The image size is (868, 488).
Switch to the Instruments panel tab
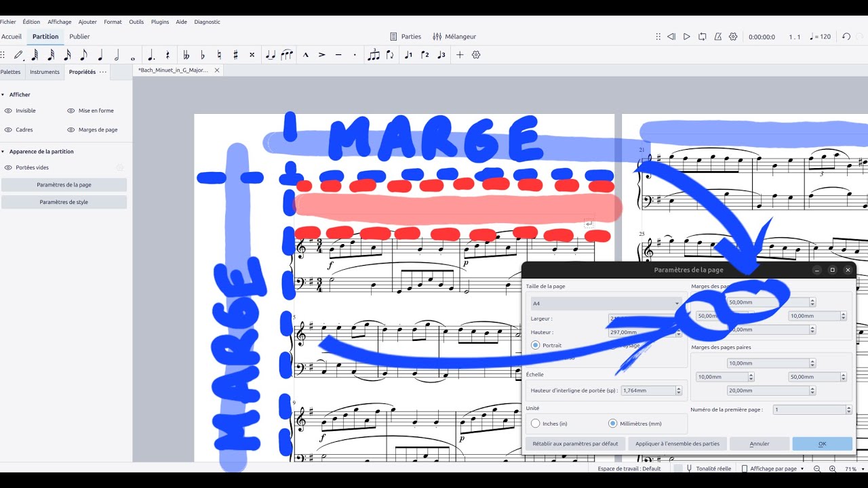45,72
